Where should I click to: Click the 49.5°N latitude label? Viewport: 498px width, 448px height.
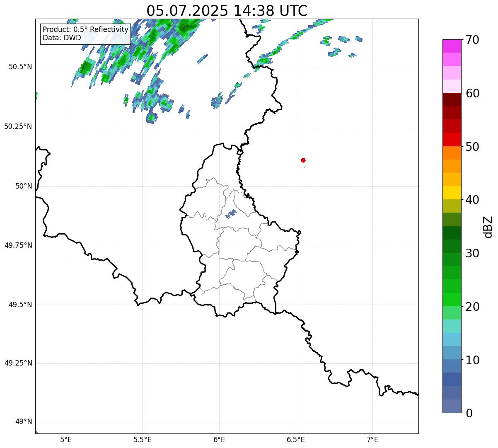(20, 305)
